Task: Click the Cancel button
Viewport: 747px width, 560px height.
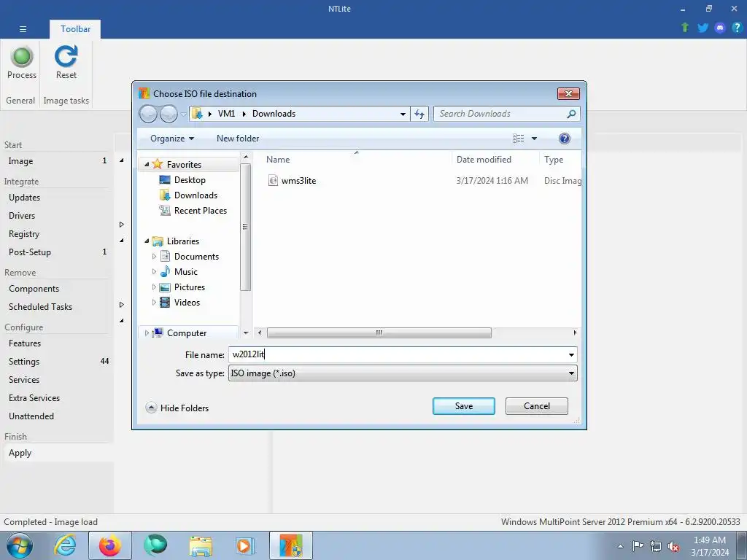Action: (536, 406)
